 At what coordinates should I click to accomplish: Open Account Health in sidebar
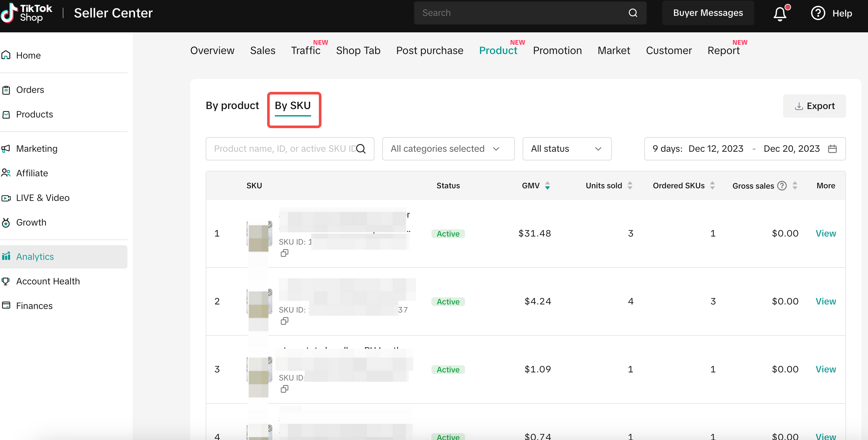point(48,281)
